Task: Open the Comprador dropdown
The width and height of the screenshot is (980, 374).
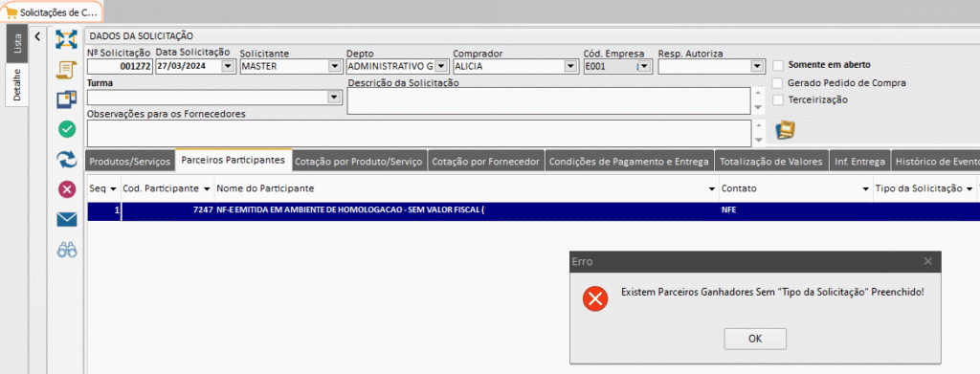Action: [x=569, y=66]
